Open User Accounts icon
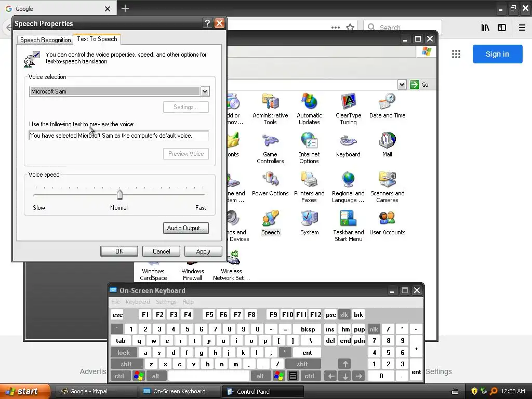Viewport: 532px width, 399px height. [387, 223]
